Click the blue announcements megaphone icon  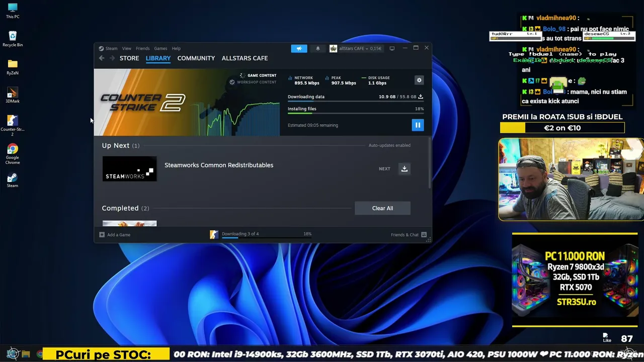(299, 48)
